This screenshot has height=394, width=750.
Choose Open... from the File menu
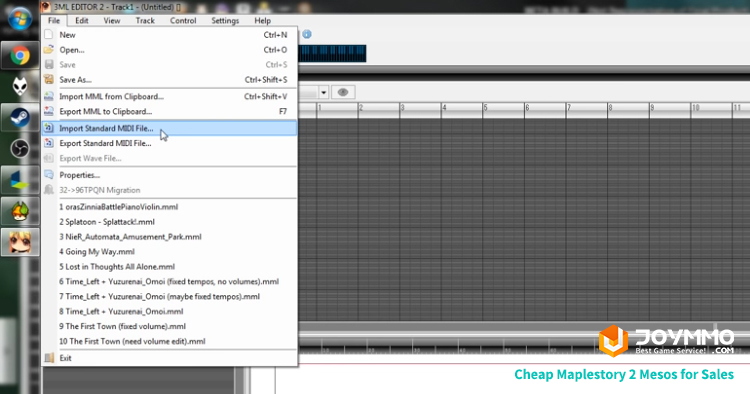pyautogui.click(x=170, y=50)
